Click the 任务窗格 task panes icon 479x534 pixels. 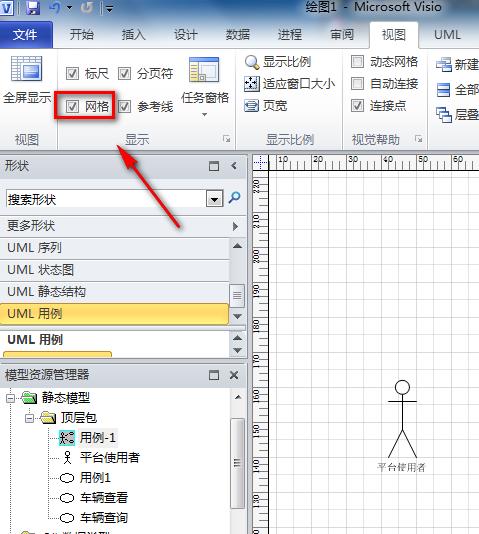click(204, 69)
